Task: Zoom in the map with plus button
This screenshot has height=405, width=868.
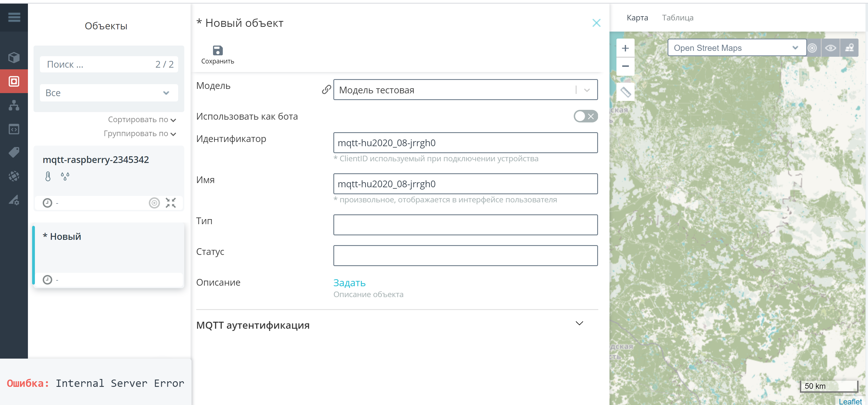Action: click(x=625, y=48)
